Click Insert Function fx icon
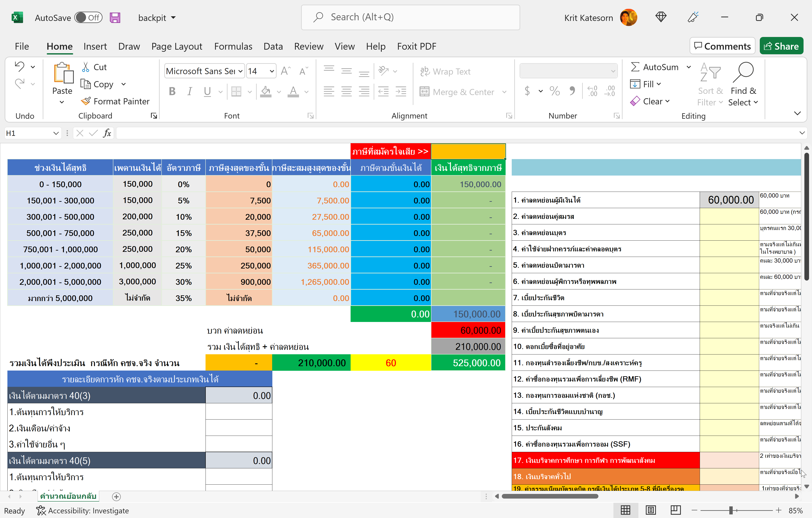The width and height of the screenshot is (812, 518). pyautogui.click(x=107, y=133)
